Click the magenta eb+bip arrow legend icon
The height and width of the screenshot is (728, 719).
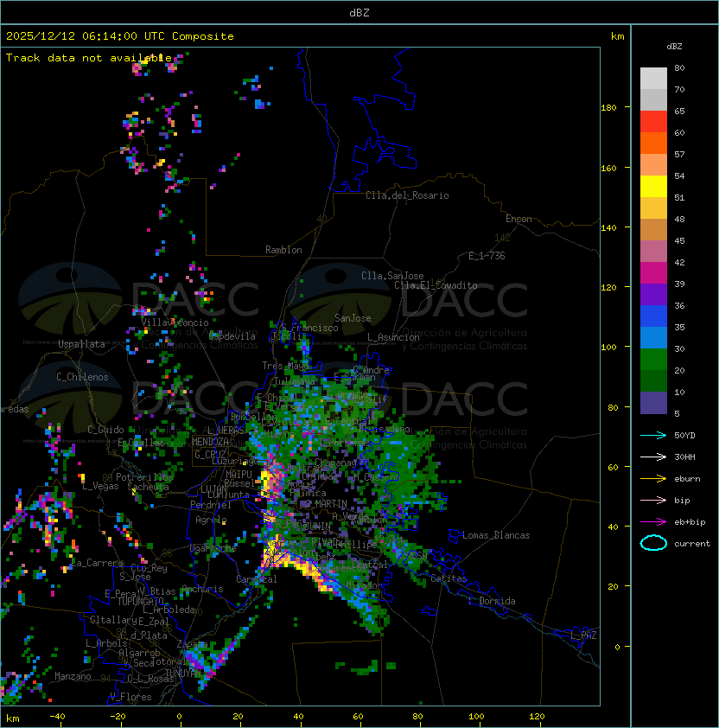(x=653, y=522)
